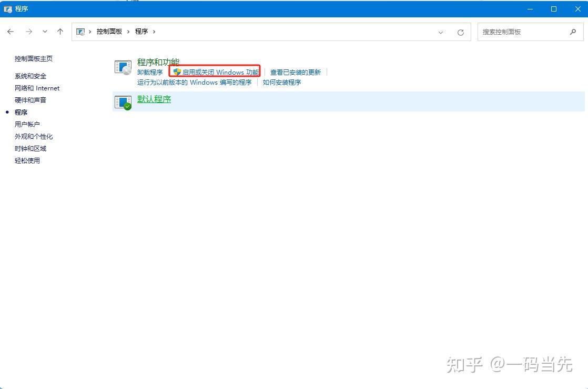The width and height of the screenshot is (588, 389).
Task: Expand chevron after 程序 breadcrumb
Action: pos(154,32)
